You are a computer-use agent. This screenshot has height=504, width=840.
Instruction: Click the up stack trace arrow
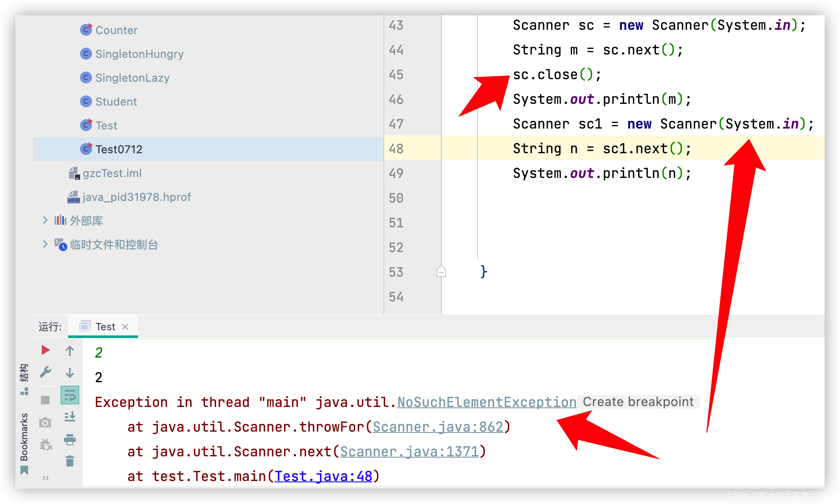coord(70,351)
